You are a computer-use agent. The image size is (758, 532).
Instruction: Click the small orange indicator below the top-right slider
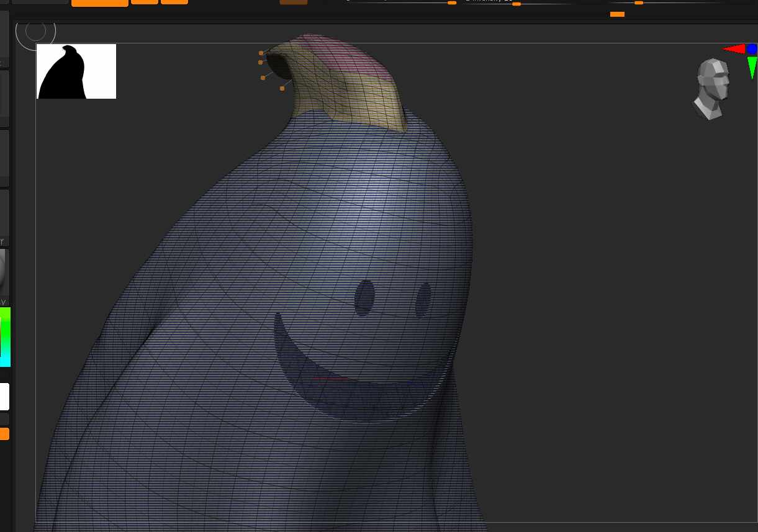click(617, 14)
